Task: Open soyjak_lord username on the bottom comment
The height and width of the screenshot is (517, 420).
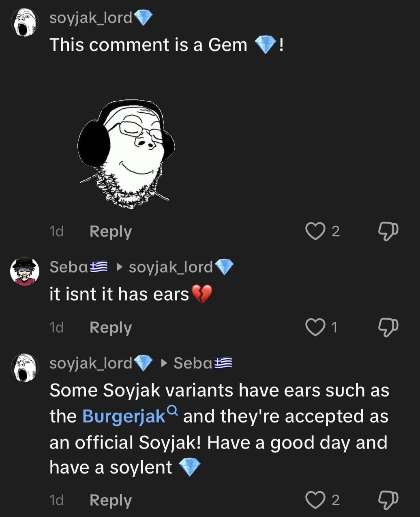Action: point(91,363)
